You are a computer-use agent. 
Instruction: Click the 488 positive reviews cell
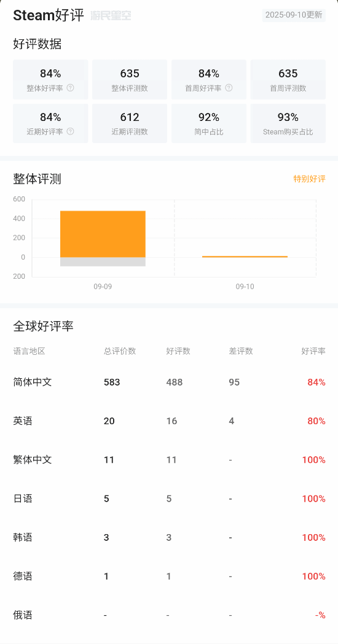[x=175, y=382]
